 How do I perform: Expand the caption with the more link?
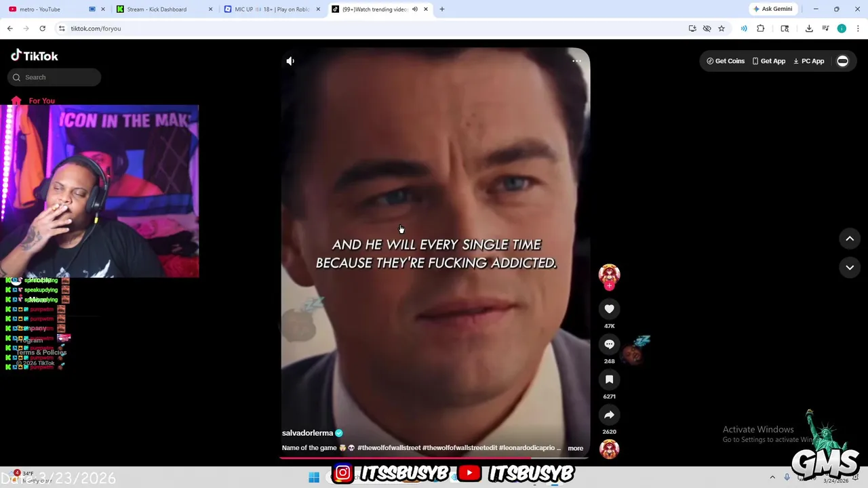point(575,448)
